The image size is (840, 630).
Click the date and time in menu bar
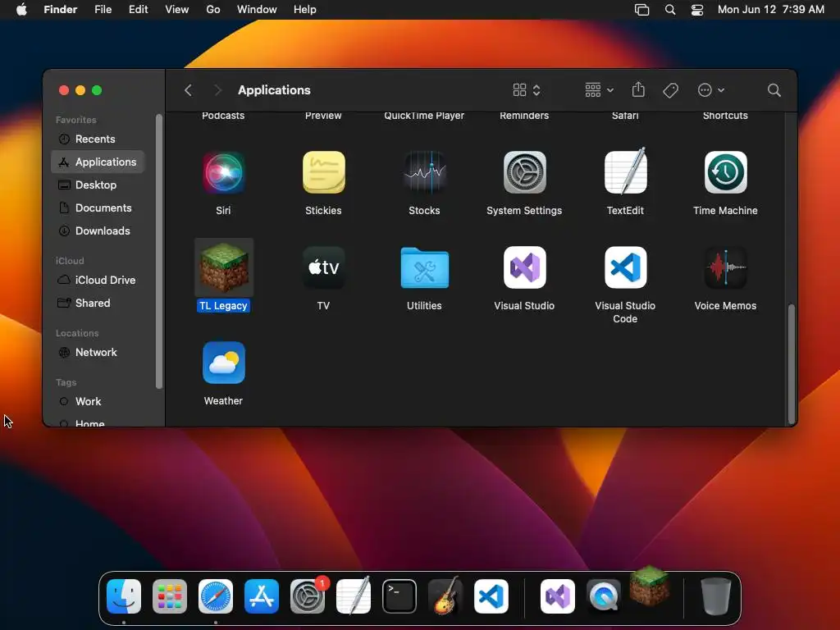[770, 10]
